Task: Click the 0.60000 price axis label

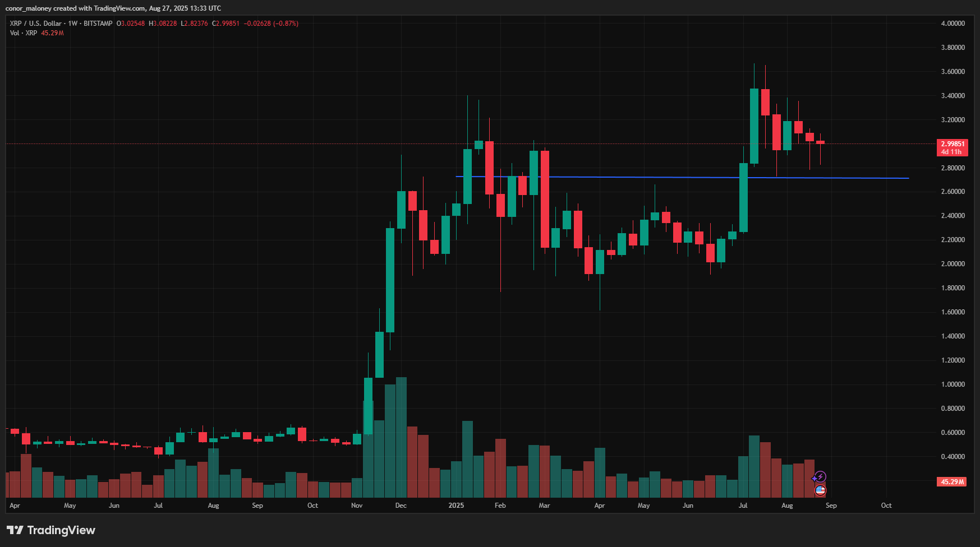Action: tap(953, 433)
